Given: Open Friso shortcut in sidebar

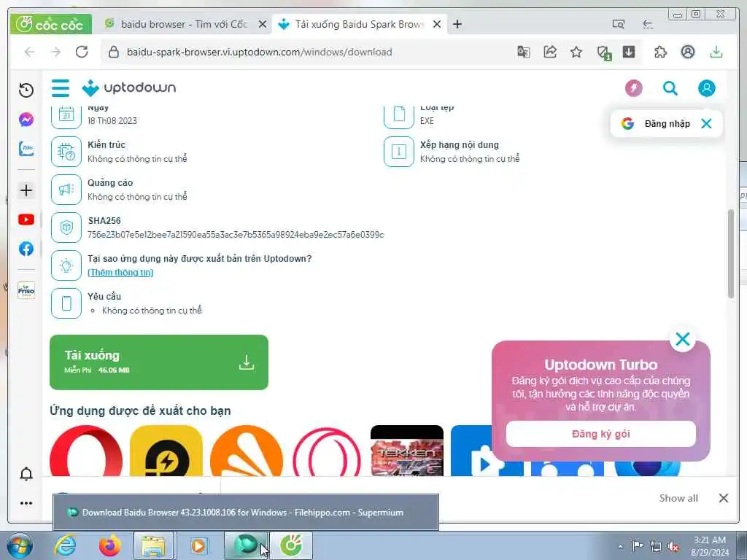Looking at the screenshot, I should coord(26,290).
